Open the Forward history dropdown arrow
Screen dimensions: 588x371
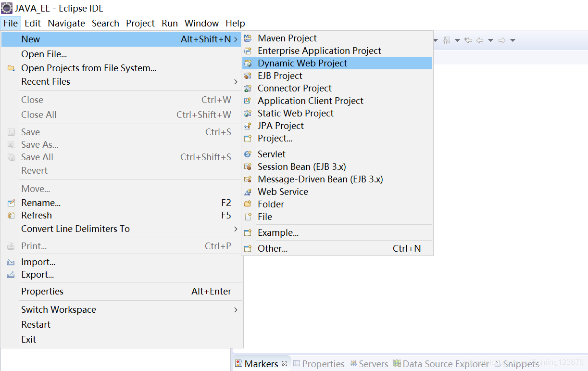(x=513, y=40)
